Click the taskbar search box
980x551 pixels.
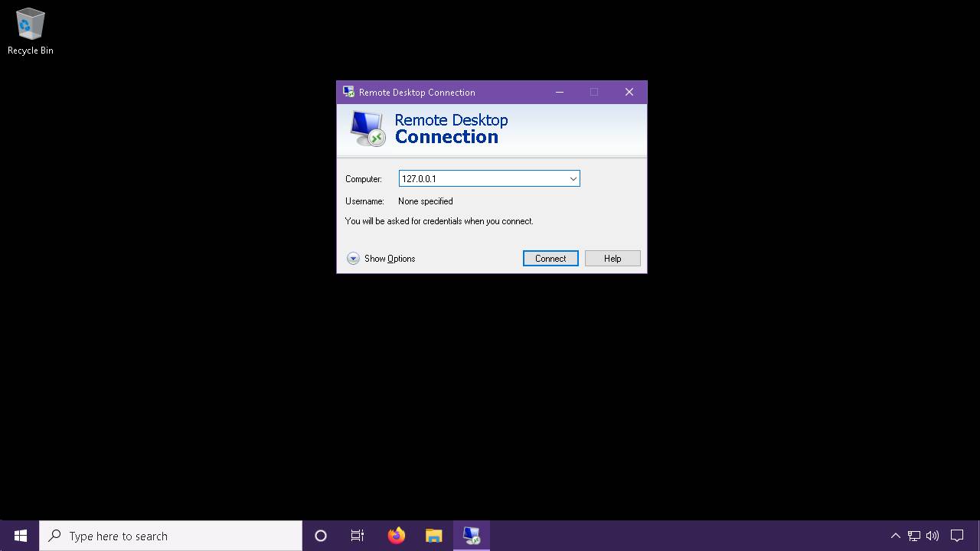(x=171, y=536)
